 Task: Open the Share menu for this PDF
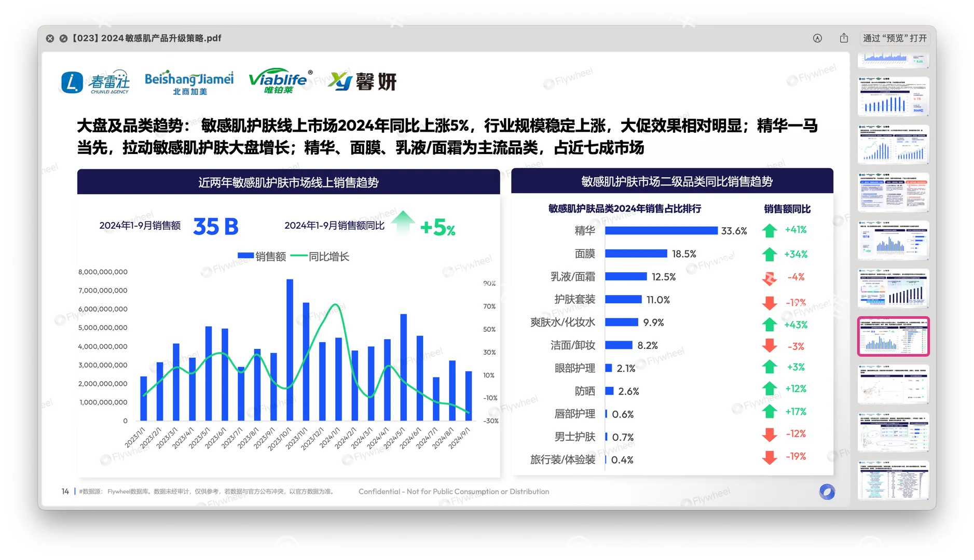843,38
